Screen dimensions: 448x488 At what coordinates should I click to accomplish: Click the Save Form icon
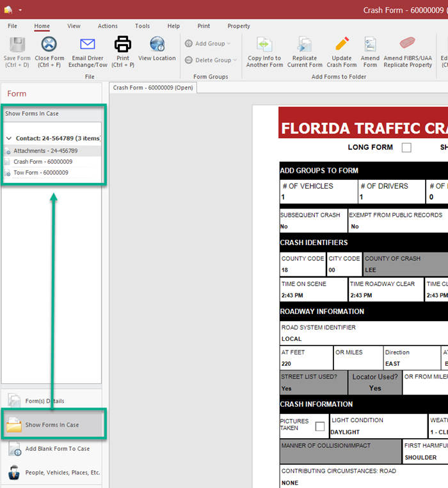click(x=17, y=45)
